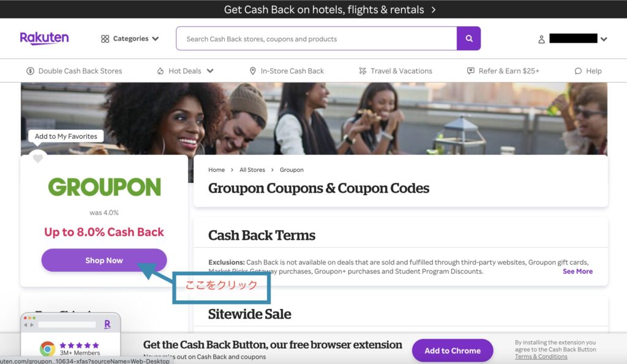Expand exclusions with See More
627x364 pixels.
577,271
